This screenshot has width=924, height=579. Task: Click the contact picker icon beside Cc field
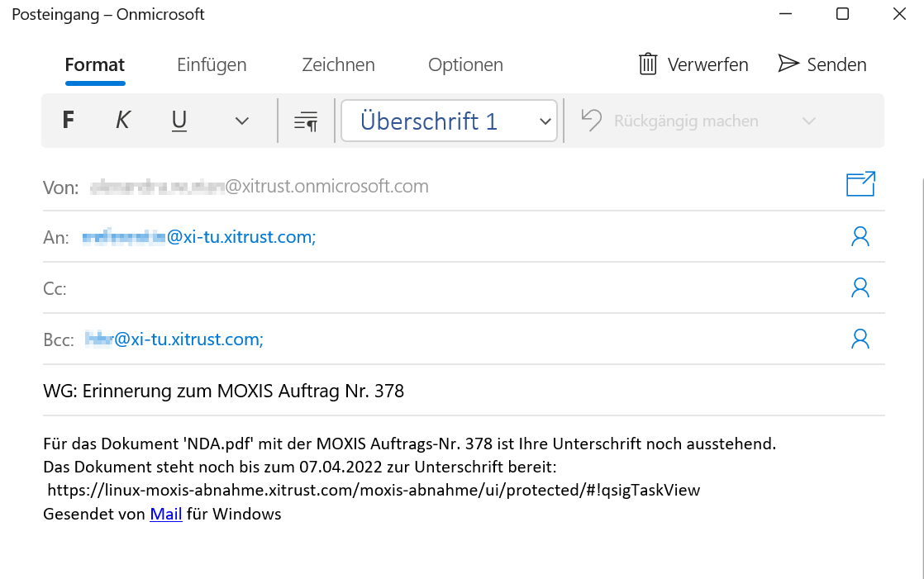(860, 287)
